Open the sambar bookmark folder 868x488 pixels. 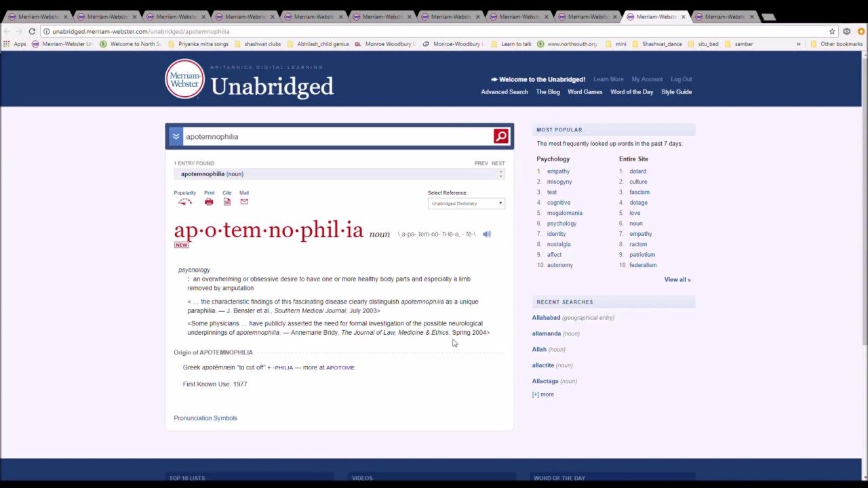point(738,44)
